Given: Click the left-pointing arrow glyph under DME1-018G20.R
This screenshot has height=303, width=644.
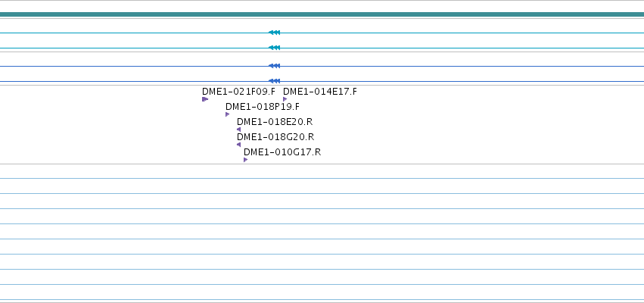Looking at the screenshot, I should pyautogui.click(x=238, y=145).
